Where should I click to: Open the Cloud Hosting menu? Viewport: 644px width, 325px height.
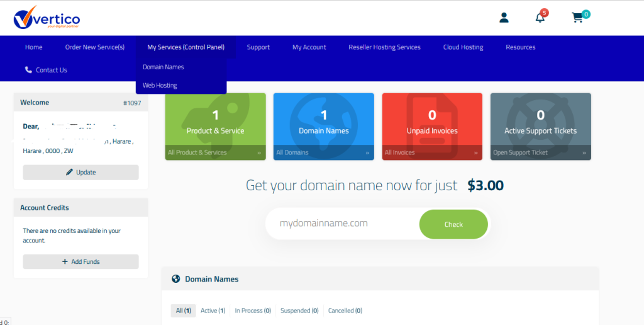coord(463,47)
